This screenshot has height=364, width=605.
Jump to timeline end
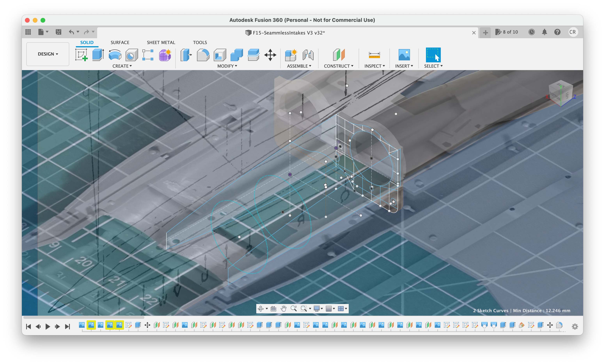tap(67, 326)
